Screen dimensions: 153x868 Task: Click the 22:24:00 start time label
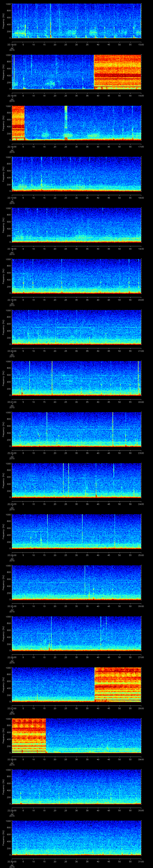[x=12, y=555]
